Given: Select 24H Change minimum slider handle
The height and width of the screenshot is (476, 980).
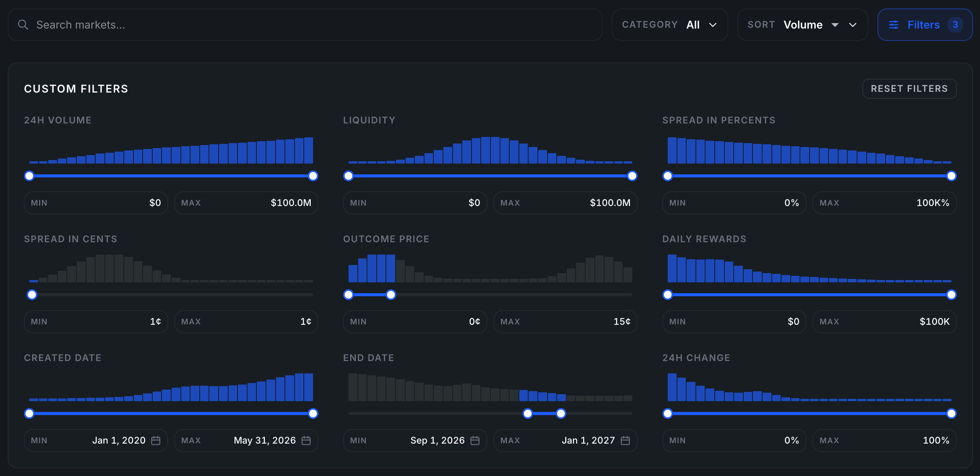Looking at the screenshot, I should tap(668, 414).
